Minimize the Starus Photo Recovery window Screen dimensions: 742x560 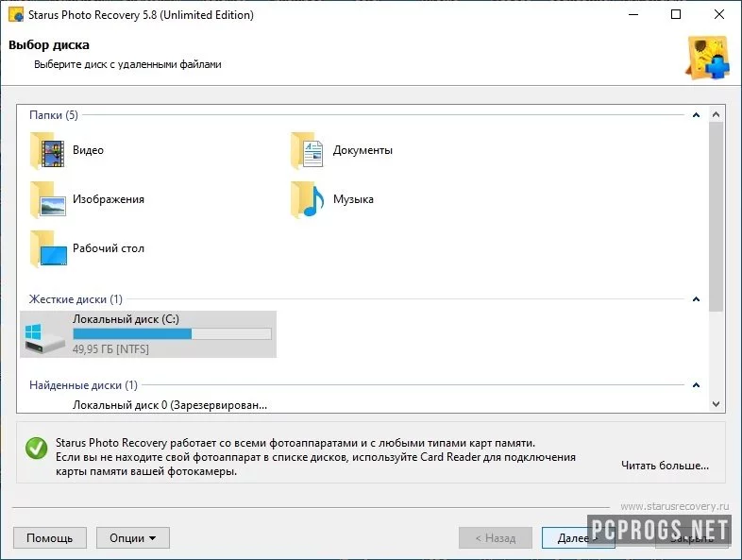click(x=633, y=15)
